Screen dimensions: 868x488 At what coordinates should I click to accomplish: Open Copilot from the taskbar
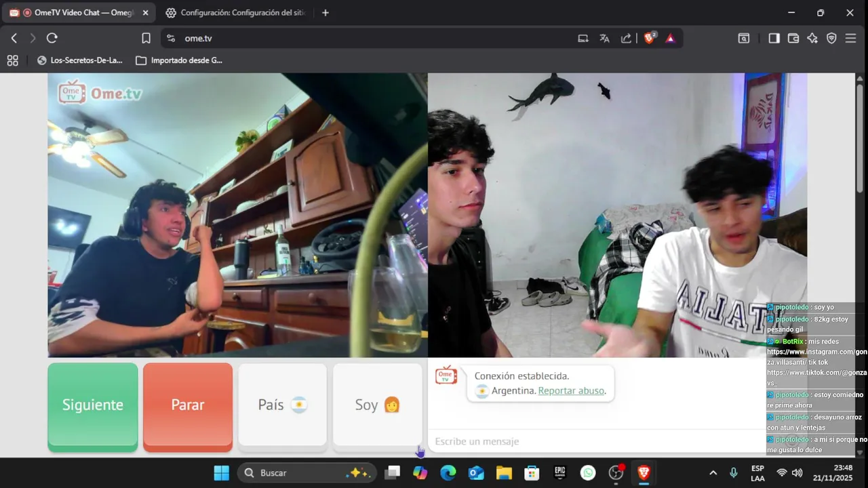tap(420, 473)
